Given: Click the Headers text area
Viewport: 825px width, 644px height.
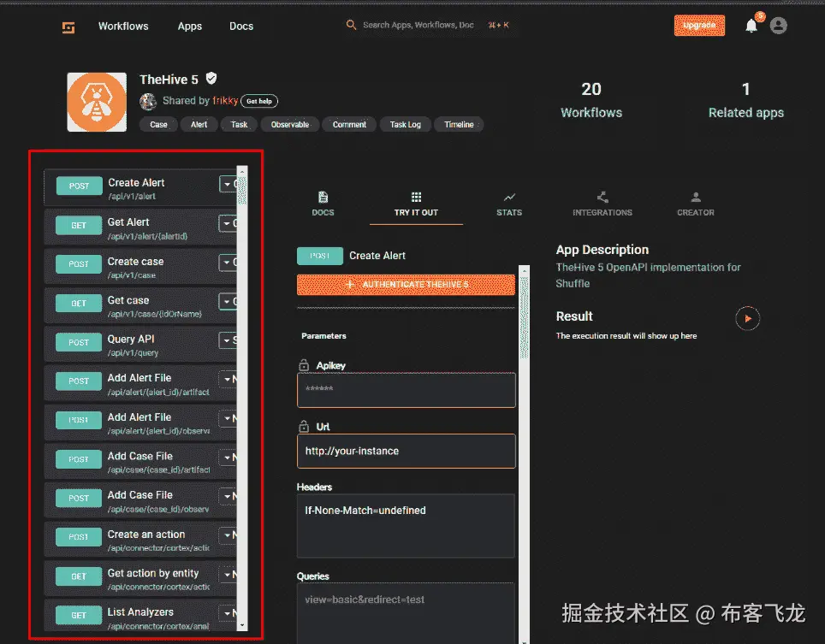Looking at the screenshot, I should coord(406,526).
